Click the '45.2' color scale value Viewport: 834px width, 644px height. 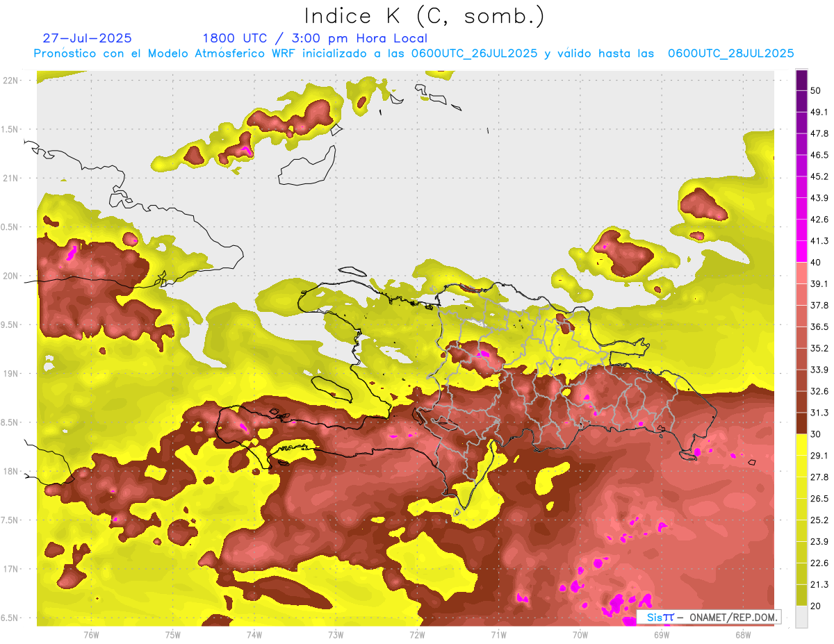[x=819, y=176]
